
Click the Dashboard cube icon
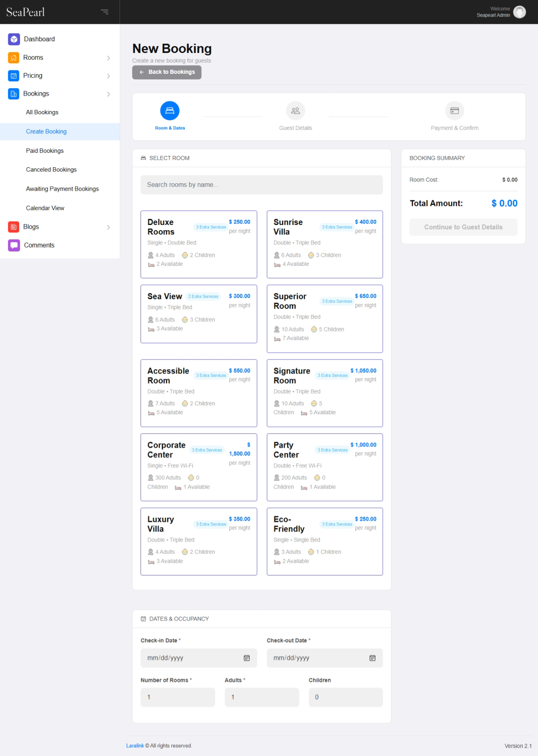point(14,39)
